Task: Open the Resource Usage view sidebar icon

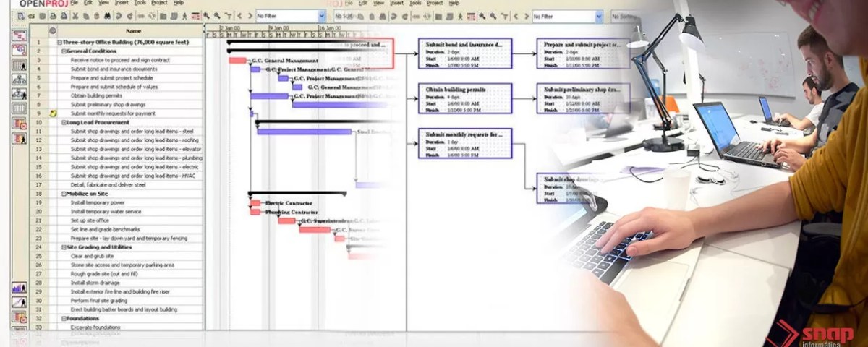Action: 20,137
